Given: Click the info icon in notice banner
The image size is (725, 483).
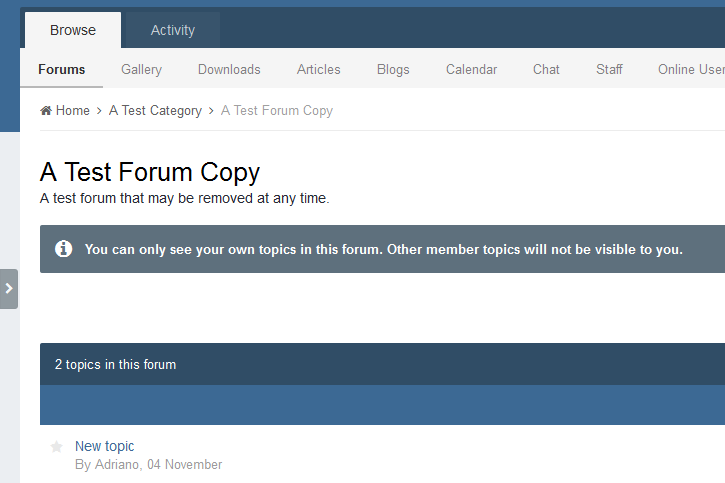Looking at the screenshot, I should pyautogui.click(x=64, y=249).
